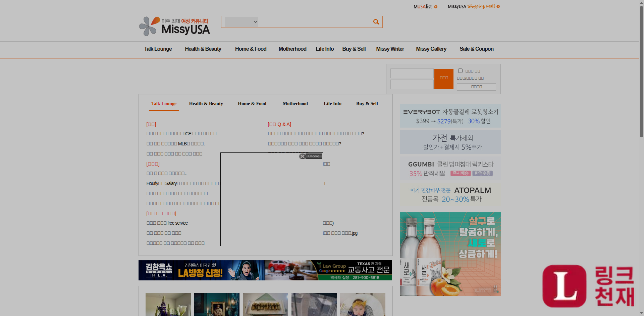Image resolution: width=644 pixels, height=316 pixels.
Task: Open Motherhood in main navigation
Action: pyautogui.click(x=292, y=49)
